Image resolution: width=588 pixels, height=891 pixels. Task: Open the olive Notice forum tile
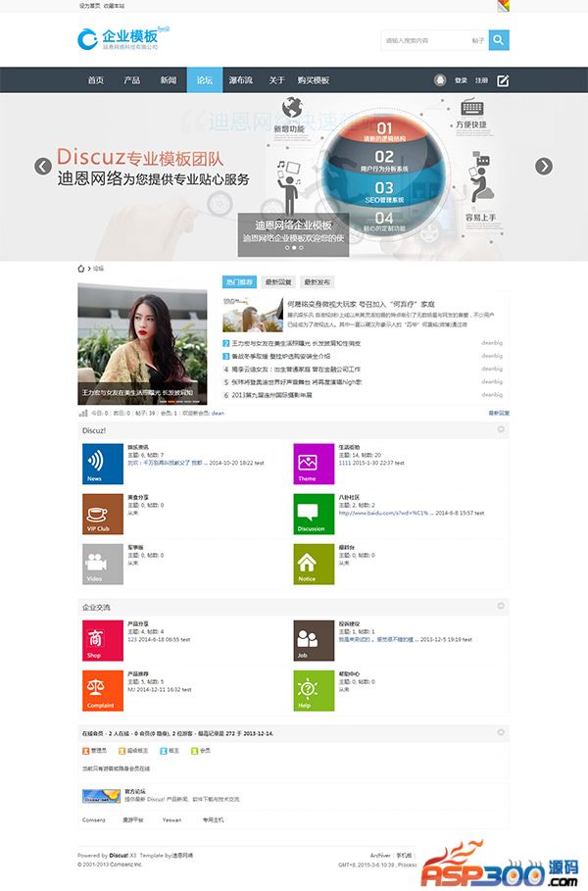pos(314,565)
